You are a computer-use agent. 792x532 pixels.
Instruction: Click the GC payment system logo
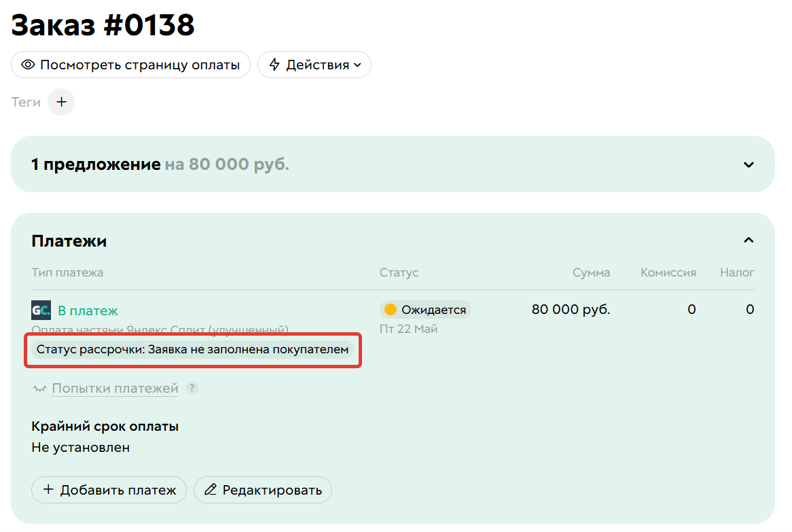(x=41, y=311)
